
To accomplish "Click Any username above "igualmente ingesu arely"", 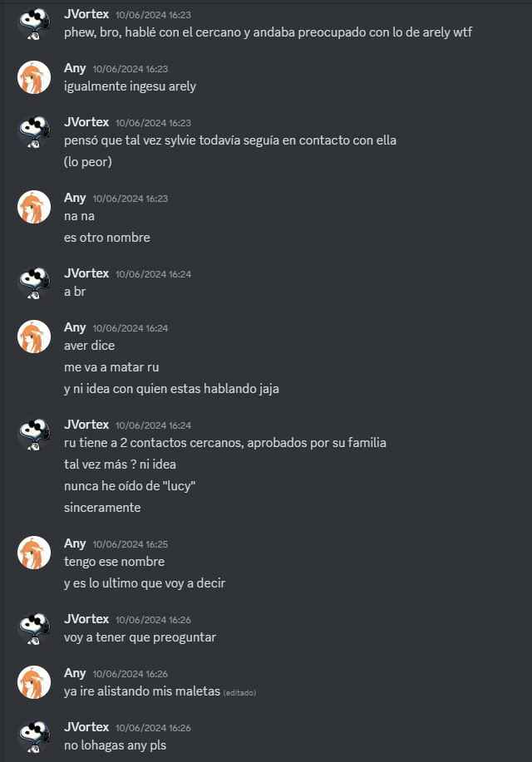I will [x=75, y=68].
